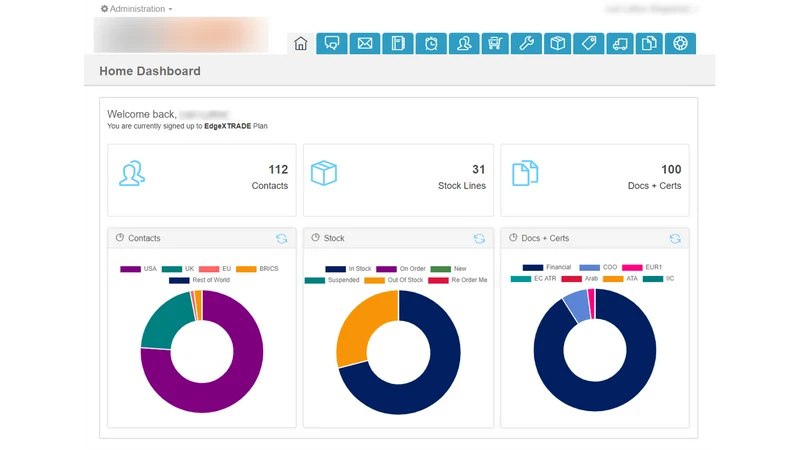This screenshot has width=800, height=450.
Task: Open the email envelope tab
Action: [x=365, y=43]
